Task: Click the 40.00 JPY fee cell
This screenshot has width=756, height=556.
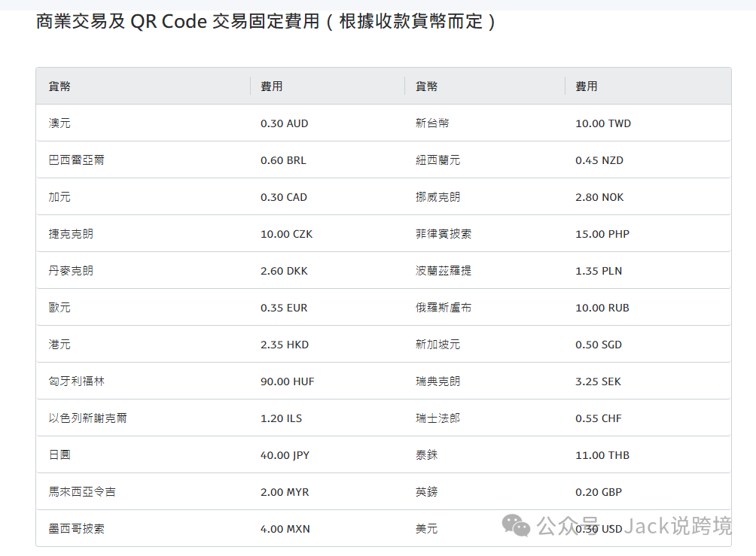Action: click(x=285, y=455)
